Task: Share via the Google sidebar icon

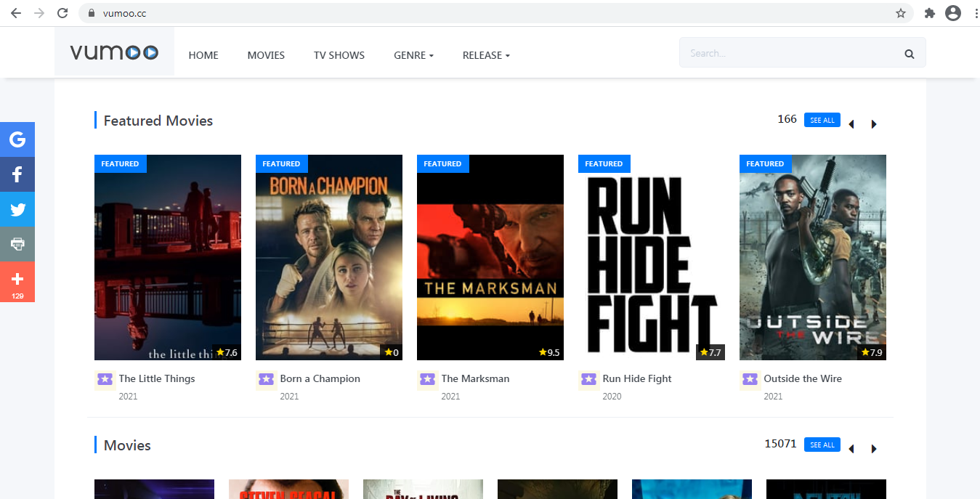Action: [x=17, y=139]
